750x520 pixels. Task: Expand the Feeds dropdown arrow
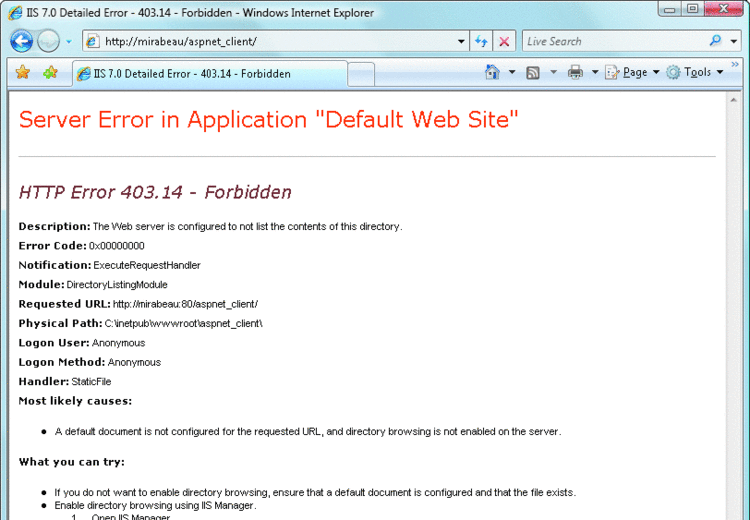coord(553,72)
